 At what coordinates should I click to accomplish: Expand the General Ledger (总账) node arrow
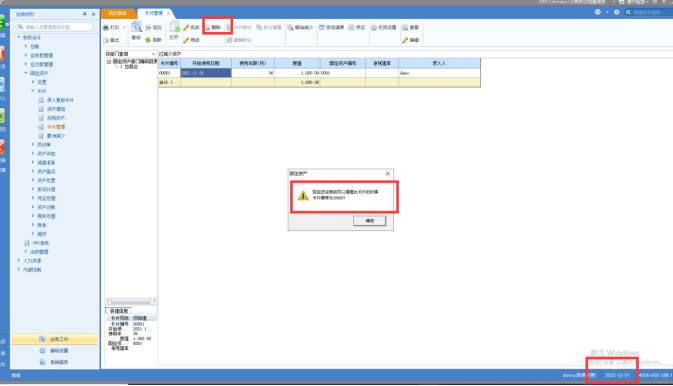click(x=26, y=46)
